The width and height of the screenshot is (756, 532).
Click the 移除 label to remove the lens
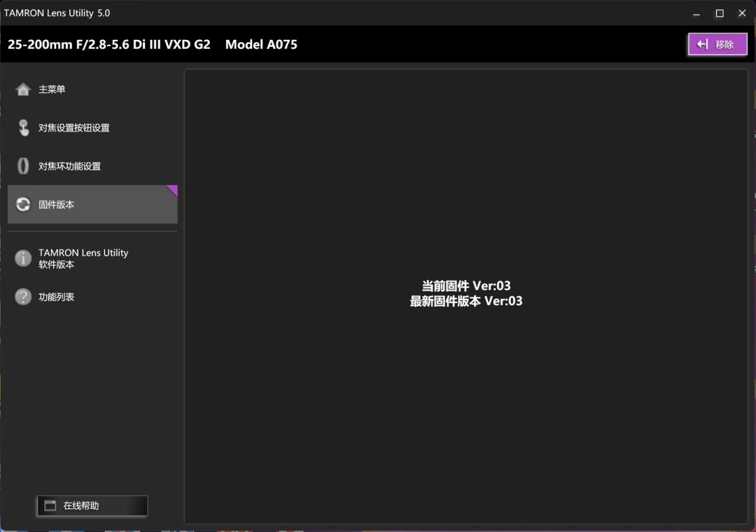point(724,44)
